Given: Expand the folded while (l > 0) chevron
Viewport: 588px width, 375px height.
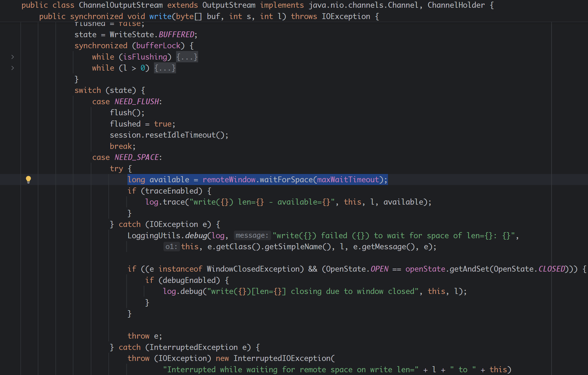Looking at the screenshot, I should coord(13,68).
